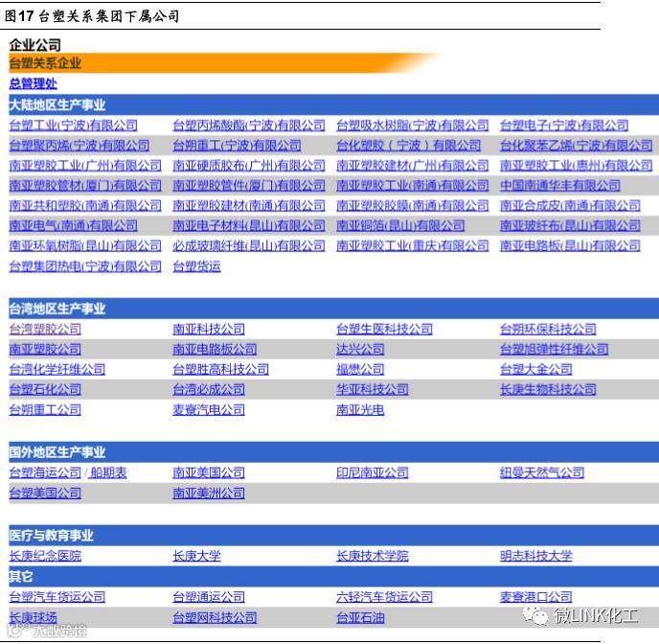Open 南亚塑胶管材(厦门)有限公司 link
Image resolution: width=659 pixels, height=644 pixels.
click(85, 185)
